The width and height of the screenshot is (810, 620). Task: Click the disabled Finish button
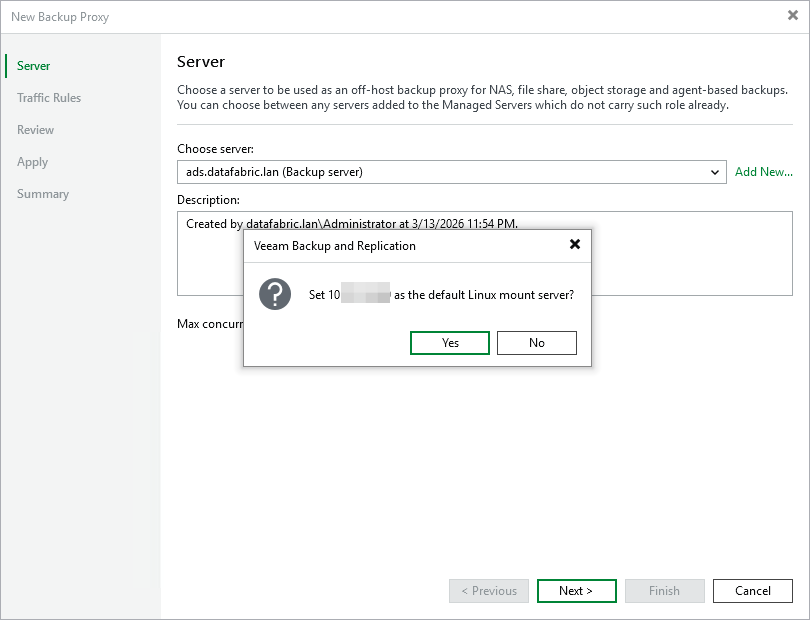coord(664,591)
